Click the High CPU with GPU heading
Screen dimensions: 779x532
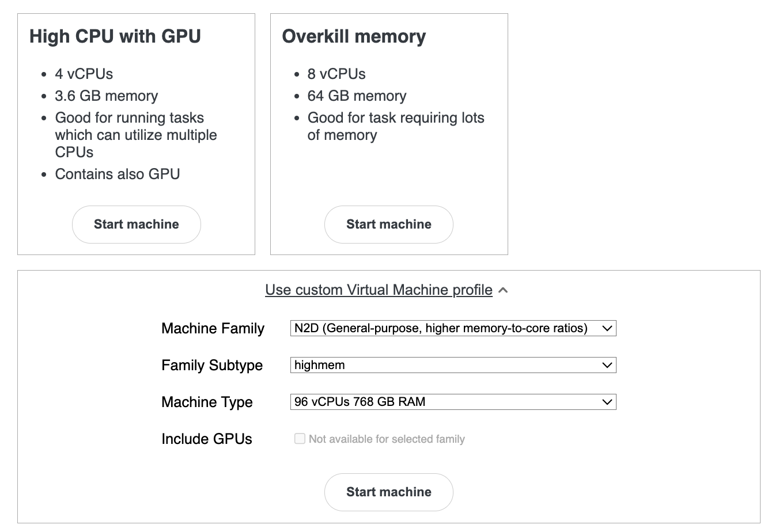115,36
